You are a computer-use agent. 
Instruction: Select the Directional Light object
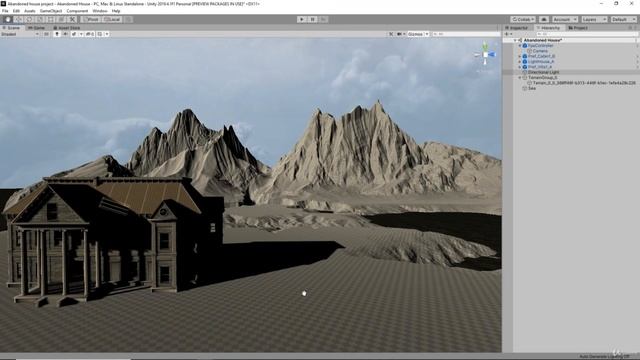(x=543, y=72)
